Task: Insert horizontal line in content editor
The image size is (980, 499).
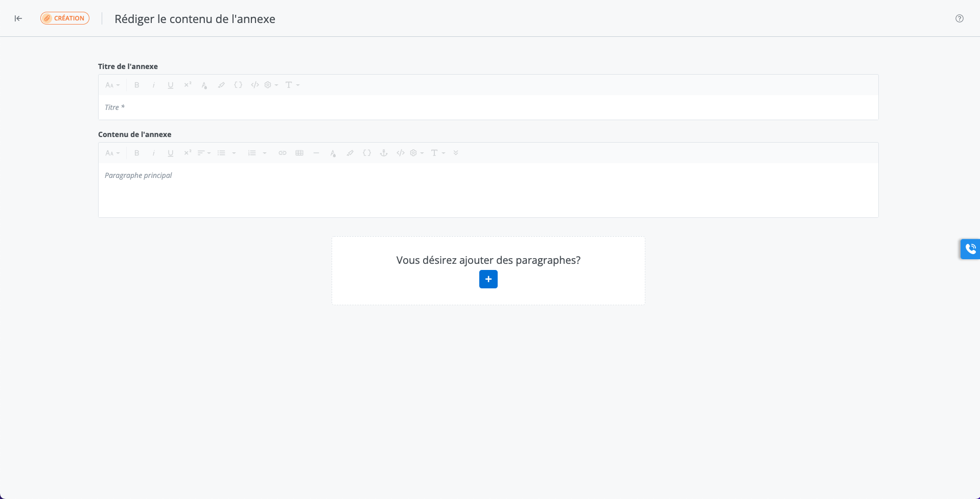Action: (x=316, y=153)
